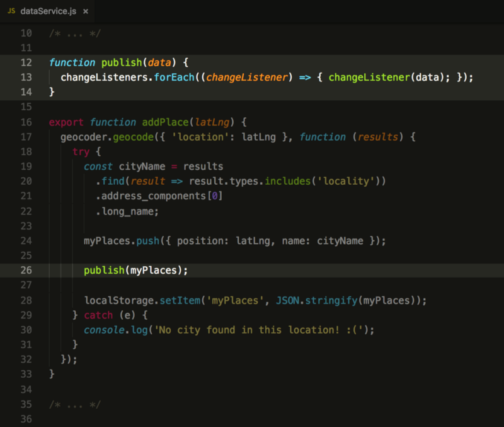504x427 pixels.
Task: Click '.find' on line 20
Action: coord(110,181)
